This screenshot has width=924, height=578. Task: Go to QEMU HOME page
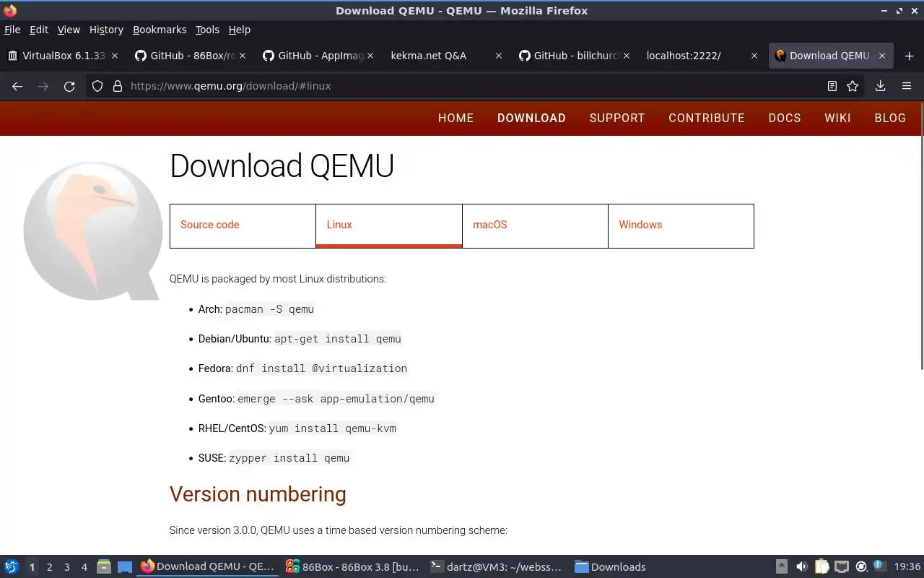point(456,118)
